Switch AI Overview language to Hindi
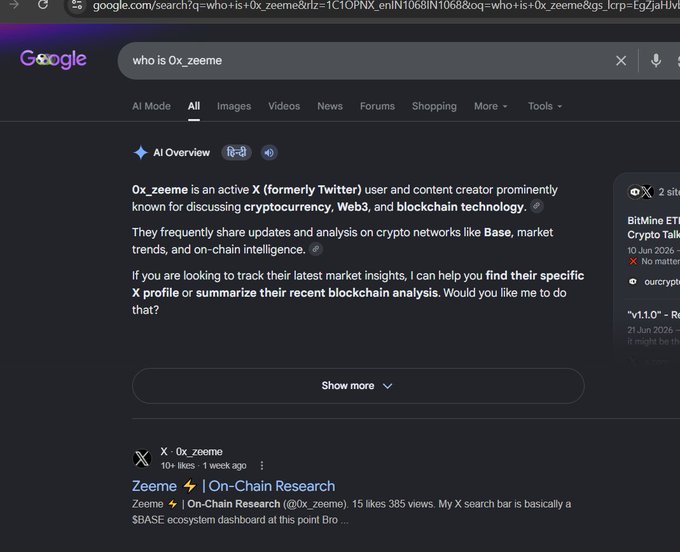This screenshot has height=552, width=680. click(237, 153)
